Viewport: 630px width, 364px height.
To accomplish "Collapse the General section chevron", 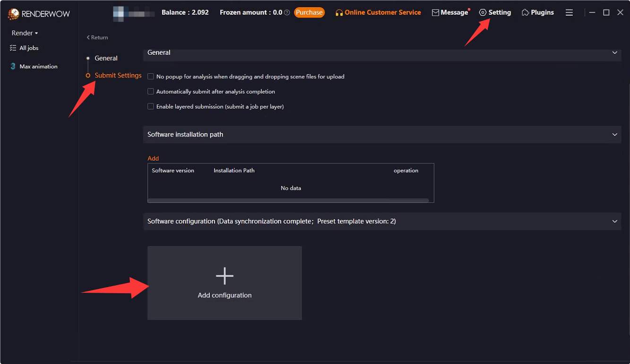I will tap(614, 53).
